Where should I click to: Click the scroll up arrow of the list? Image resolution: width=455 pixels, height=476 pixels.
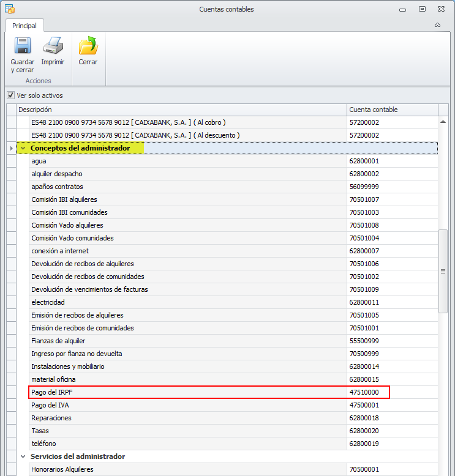click(443, 122)
